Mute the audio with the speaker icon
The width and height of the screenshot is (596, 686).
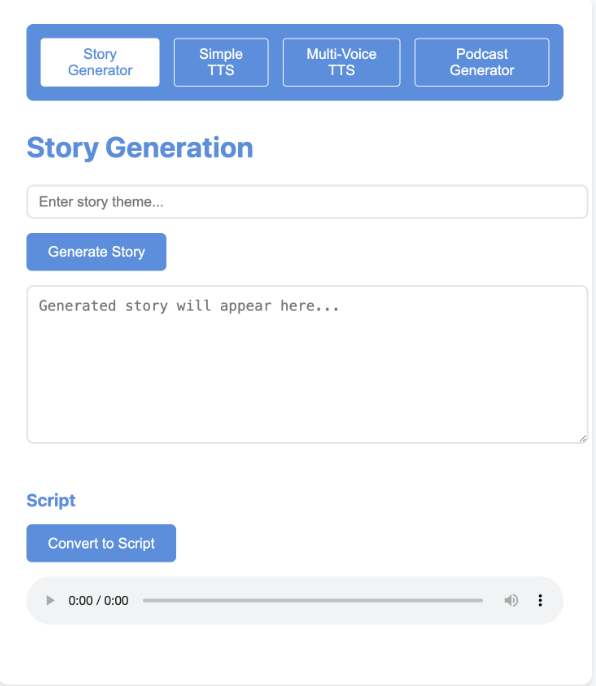click(511, 600)
